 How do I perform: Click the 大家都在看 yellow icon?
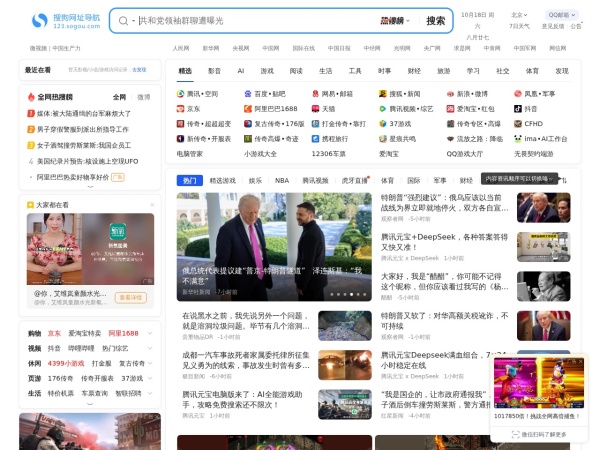pyautogui.click(x=30, y=205)
